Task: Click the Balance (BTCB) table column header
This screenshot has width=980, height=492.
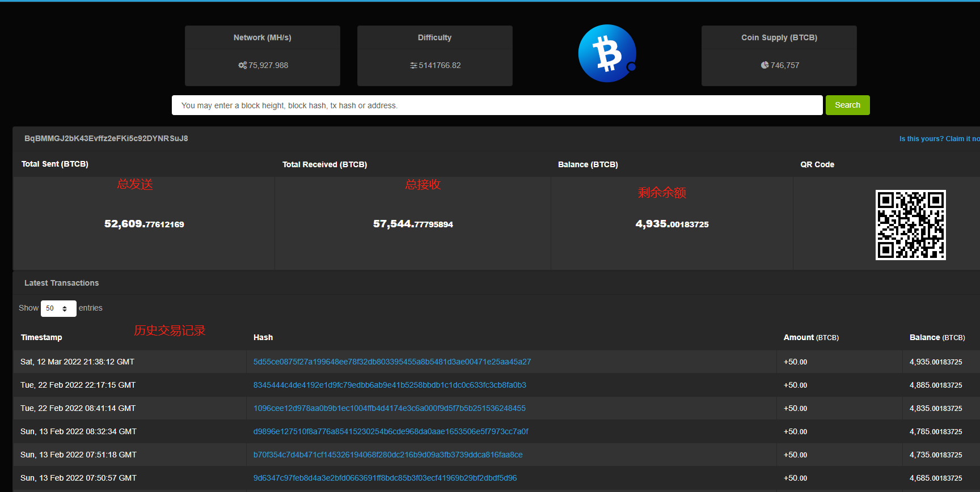Action: click(x=937, y=337)
